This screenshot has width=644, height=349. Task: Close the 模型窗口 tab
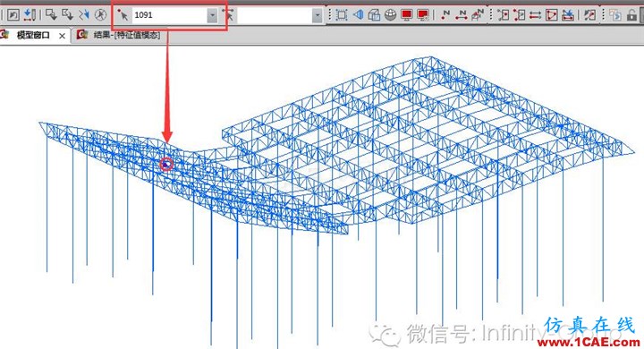[x=62, y=36]
